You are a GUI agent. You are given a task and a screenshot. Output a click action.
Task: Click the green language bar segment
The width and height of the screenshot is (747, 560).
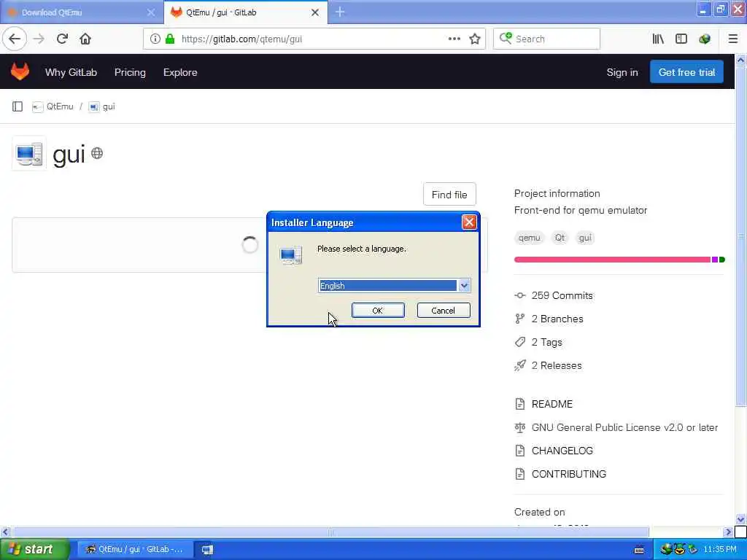[x=721, y=260]
